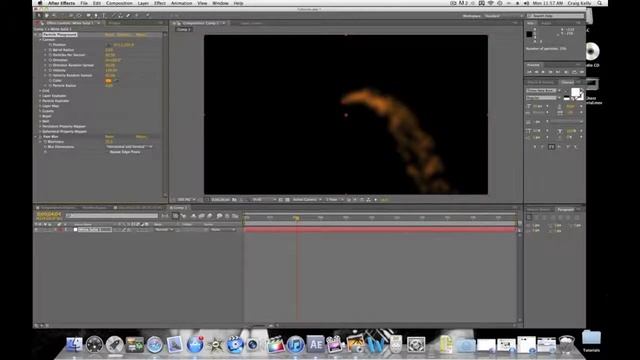Open the layer blending Mode dropdown
This screenshot has width=640, height=360.
(x=164, y=230)
